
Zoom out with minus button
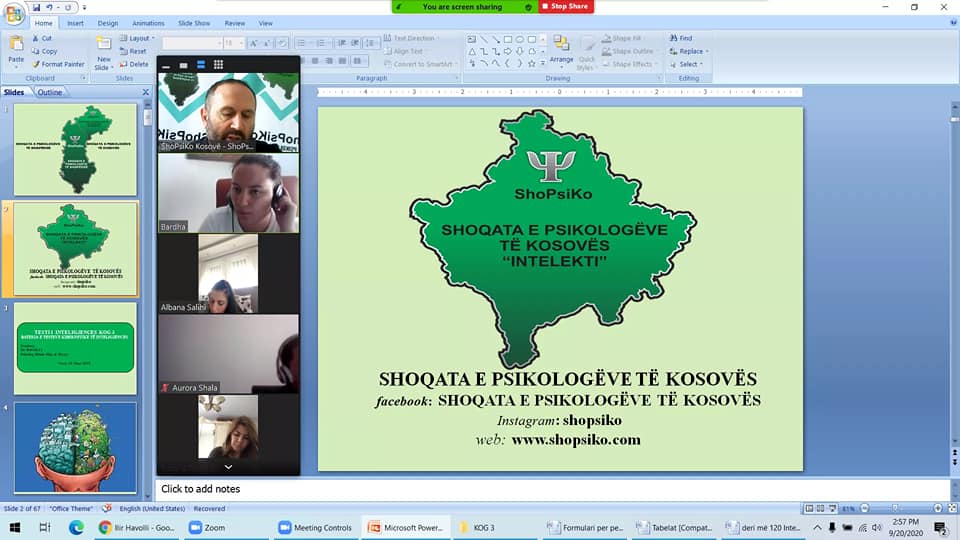click(864, 508)
